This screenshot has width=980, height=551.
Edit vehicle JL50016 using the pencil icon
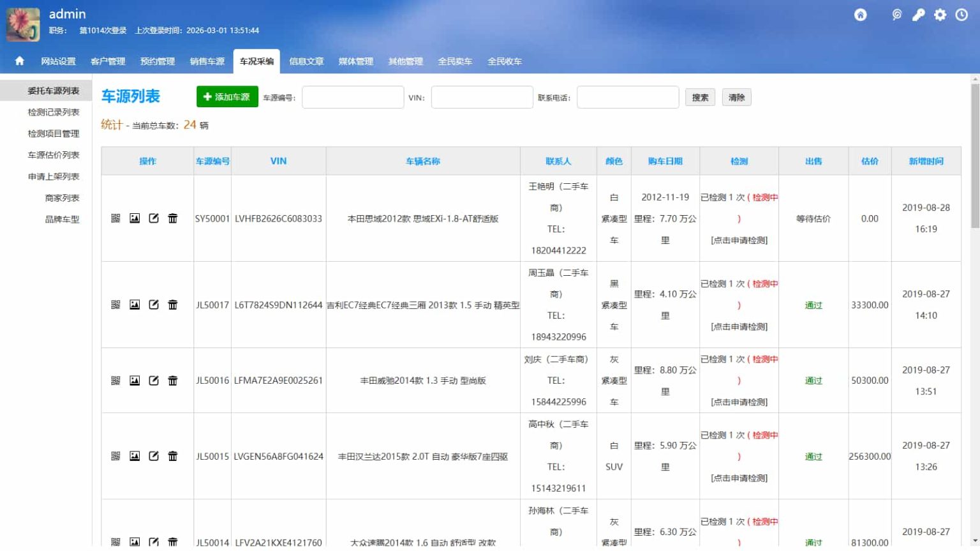click(x=154, y=380)
